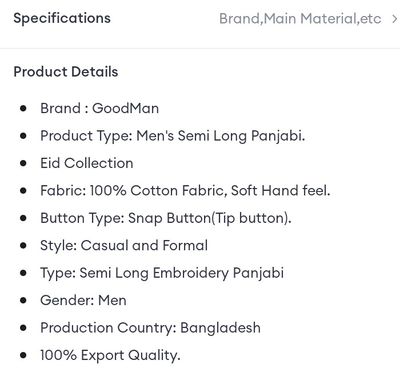Click Style: Casual and Formal entry
Screen dimensions: 400x384
pos(124,245)
